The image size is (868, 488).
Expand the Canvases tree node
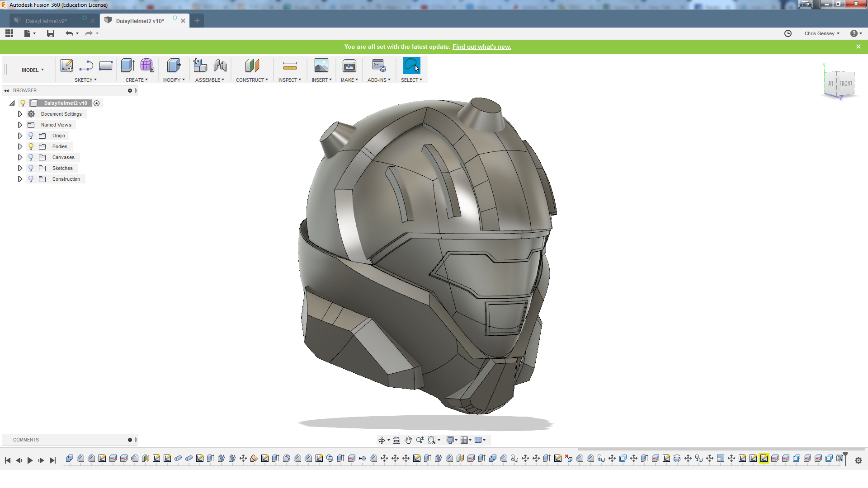20,157
